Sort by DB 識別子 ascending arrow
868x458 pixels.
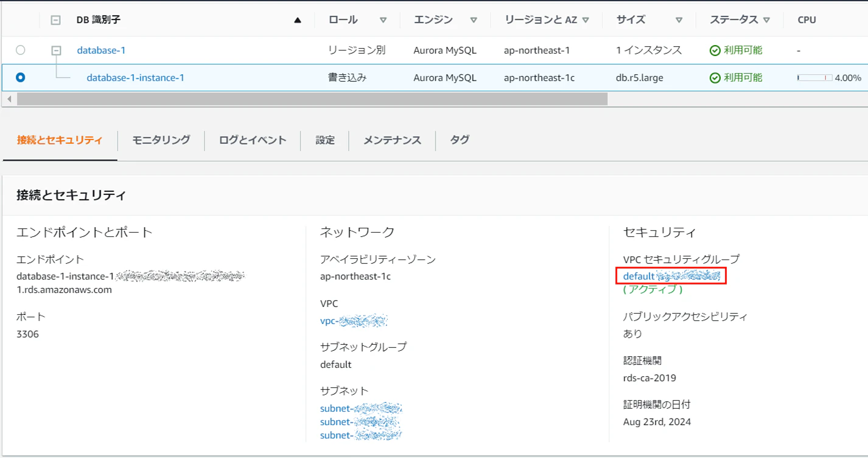(x=298, y=20)
